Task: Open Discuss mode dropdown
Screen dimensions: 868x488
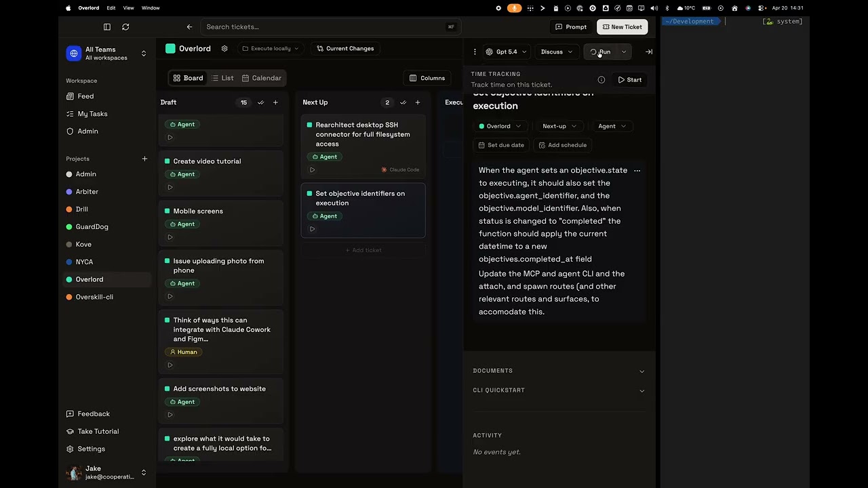Action: [557, 52]
